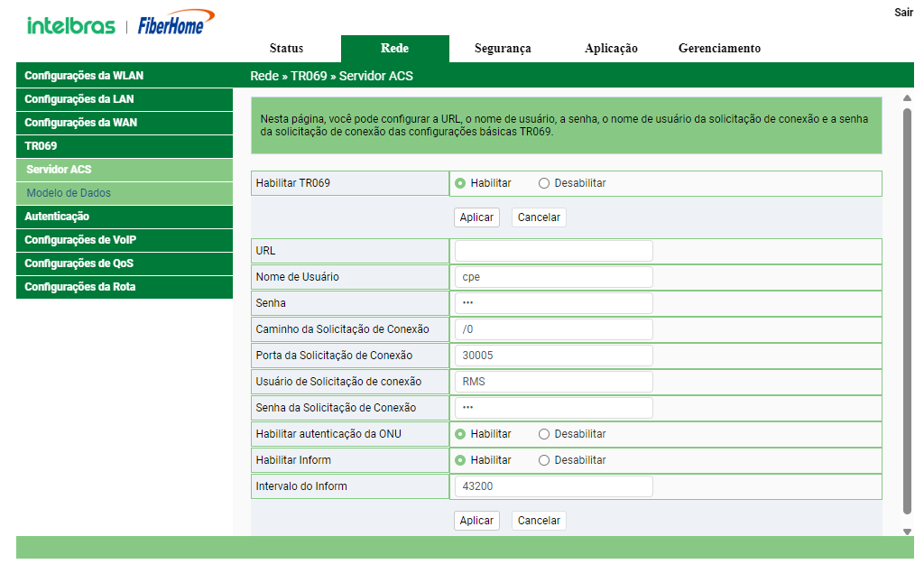Click the breadcrumb Rede » TR069 » Servidor ACS
The image size is (924, 564).
[332, 76]
